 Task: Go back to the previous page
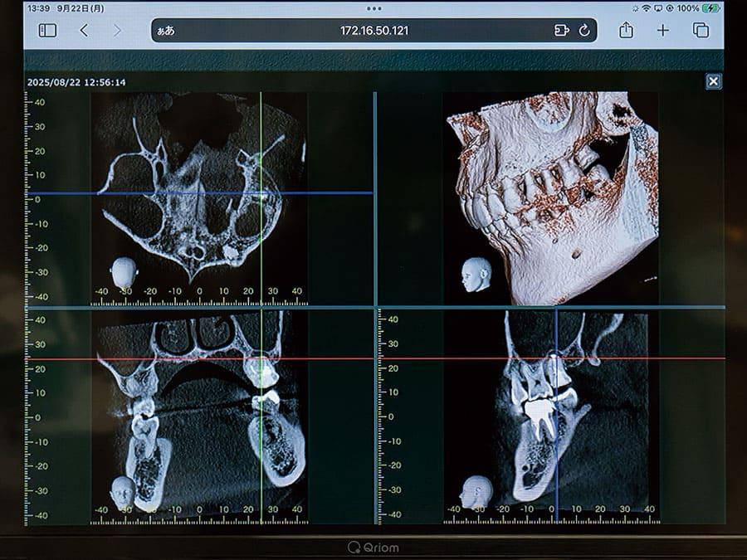tap(84, 31)
